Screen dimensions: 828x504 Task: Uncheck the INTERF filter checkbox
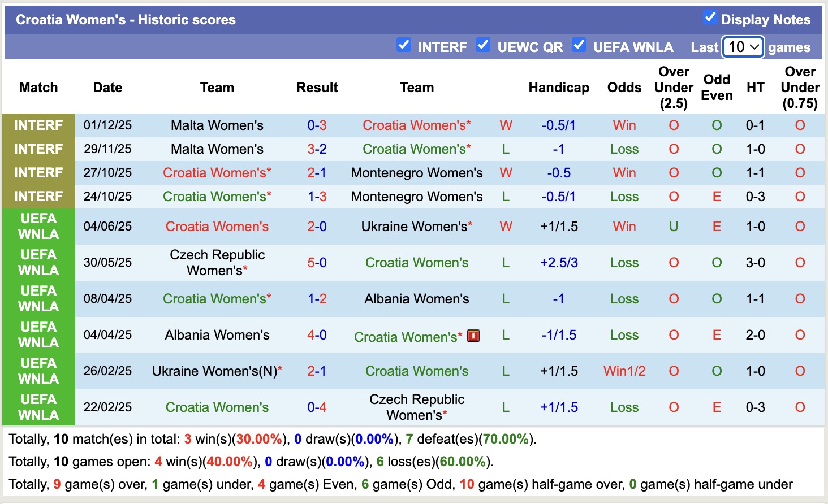tap(404, 45)
